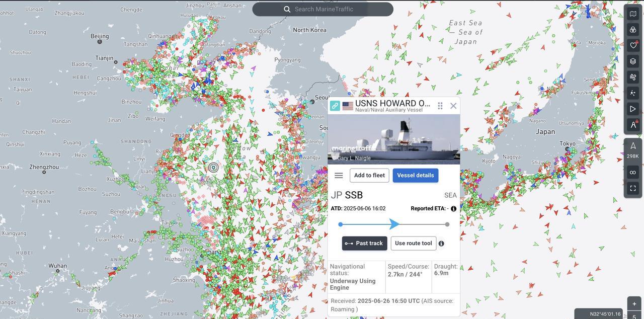Click the SEA destination label
Screen dimensions: 644x319
(450, 196)
